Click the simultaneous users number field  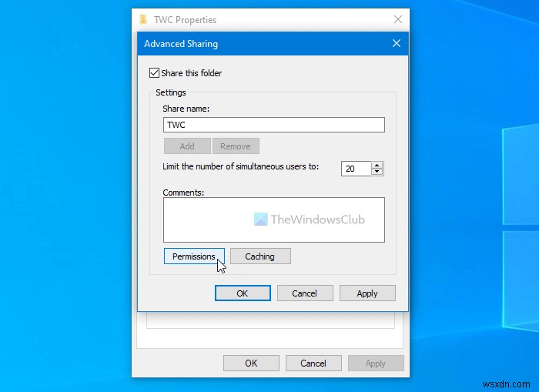click(x=356, y=169)
